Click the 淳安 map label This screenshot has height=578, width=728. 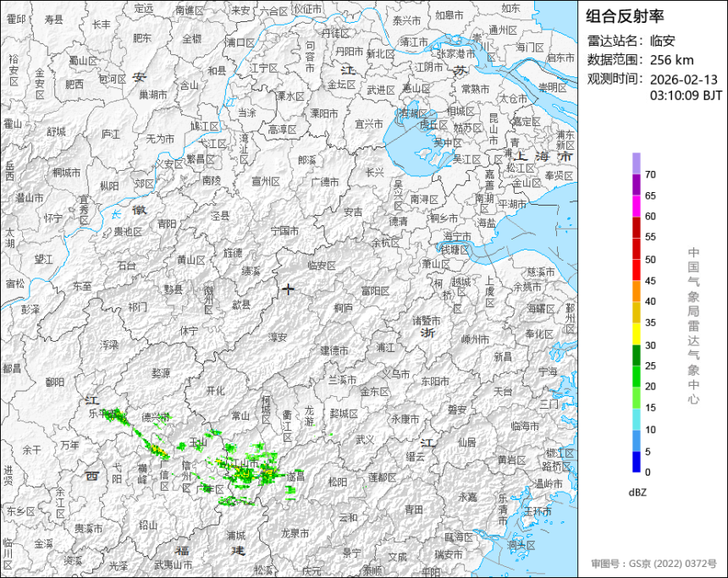(278, 338)
